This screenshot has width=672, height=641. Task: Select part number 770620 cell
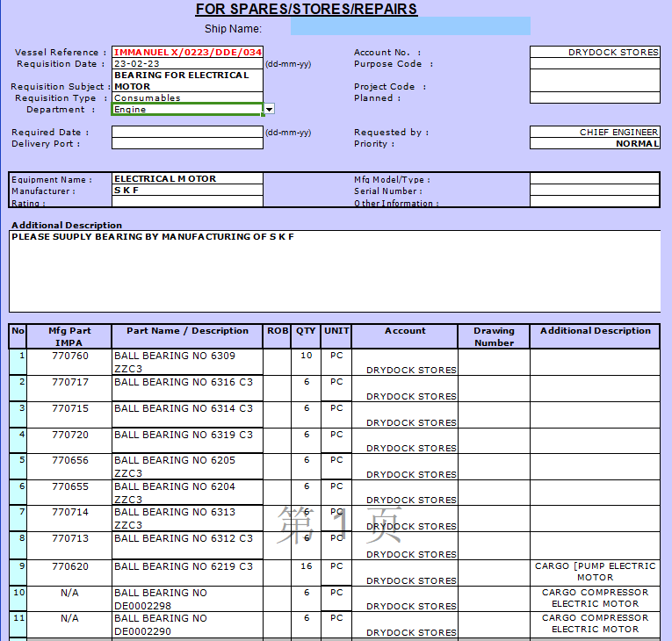pos(69,573)
